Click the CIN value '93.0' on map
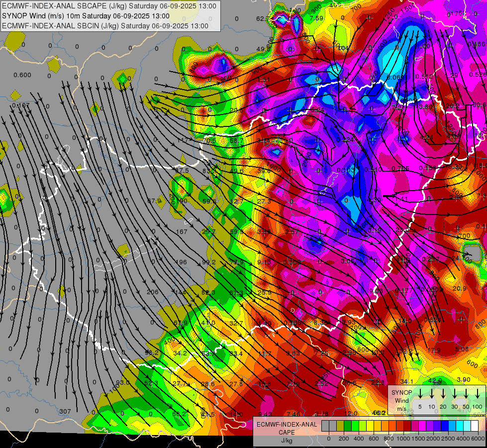Screen dimensions: 487x448 (x=123, y=382)
